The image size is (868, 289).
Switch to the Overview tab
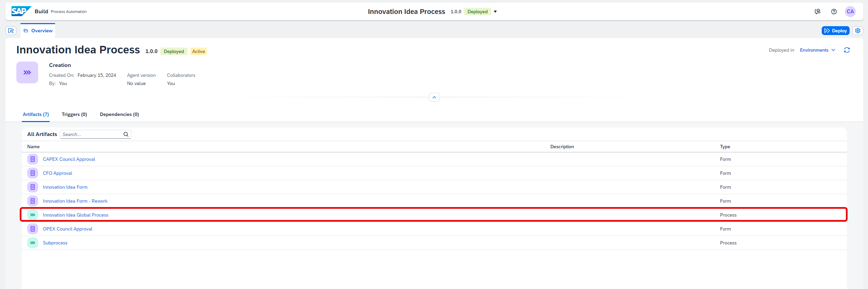pos(38,31)
